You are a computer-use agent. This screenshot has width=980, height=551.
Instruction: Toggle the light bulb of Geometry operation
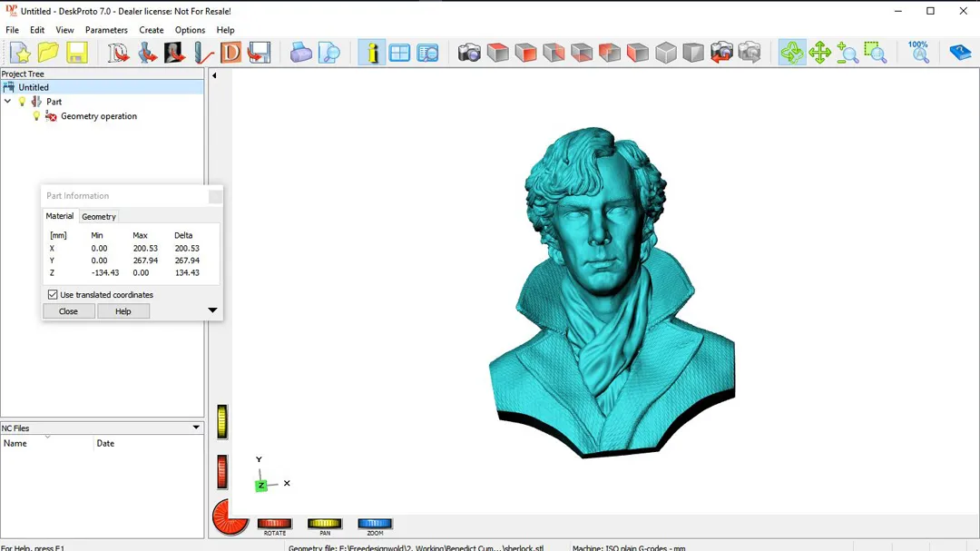pyautogui.click(x=36, y=115)
